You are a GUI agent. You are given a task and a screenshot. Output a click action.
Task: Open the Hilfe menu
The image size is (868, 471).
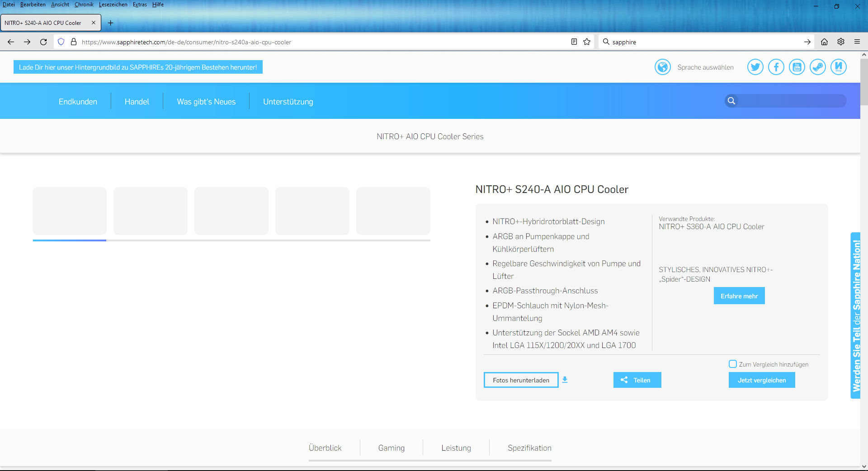click(158, 5)
